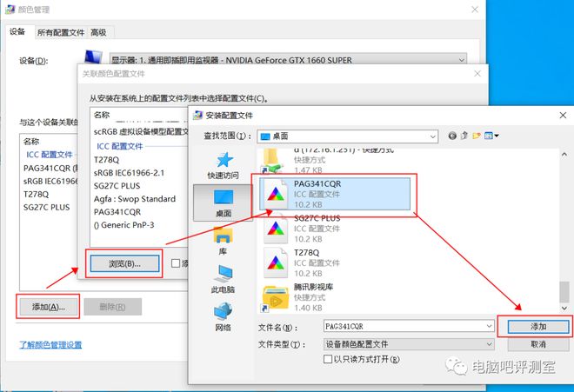
Task: Switch to the Devices tab
Action: pos(17,32)
